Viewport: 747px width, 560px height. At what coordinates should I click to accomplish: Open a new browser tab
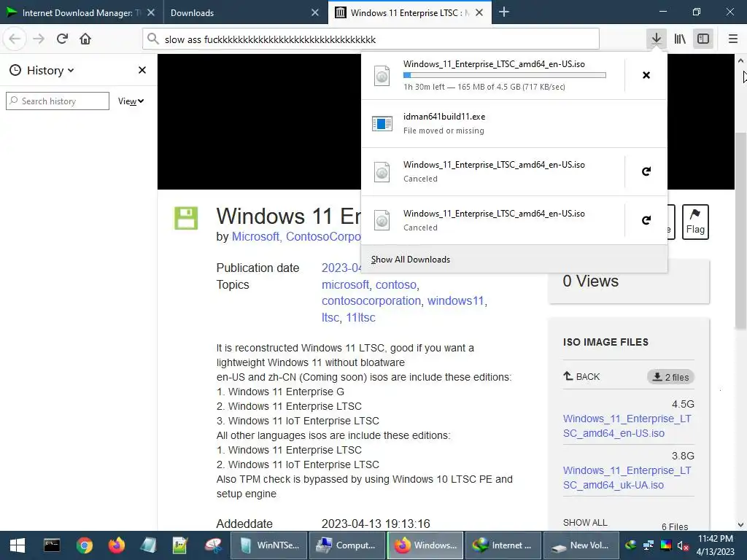point(503,12)
